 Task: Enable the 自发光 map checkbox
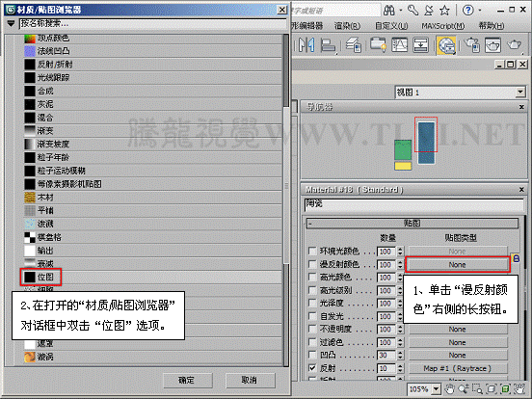coord(312,316)
